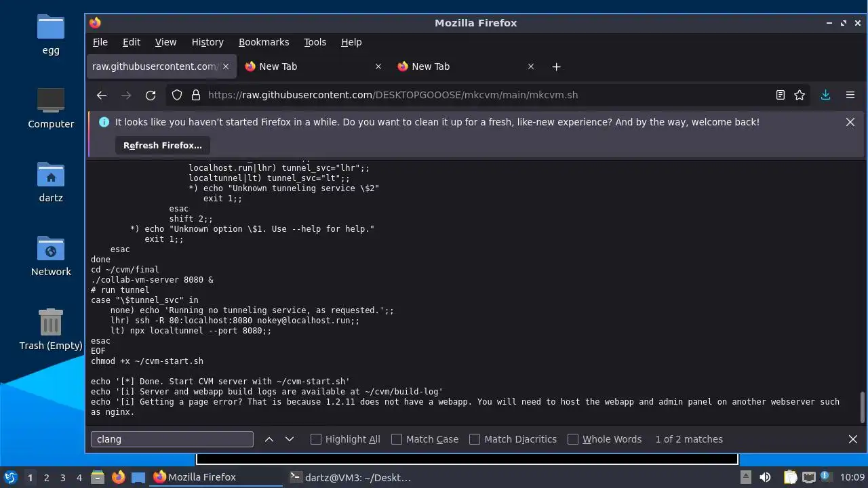Reload the current page

(x=151, y=96)
